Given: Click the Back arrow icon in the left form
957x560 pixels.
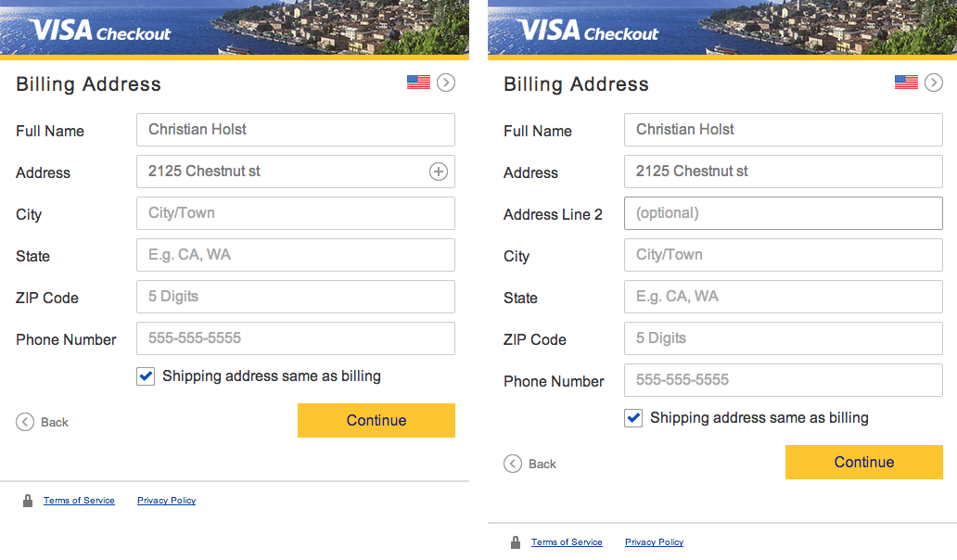Looking at the screenshot, I should tap(25, 422).
